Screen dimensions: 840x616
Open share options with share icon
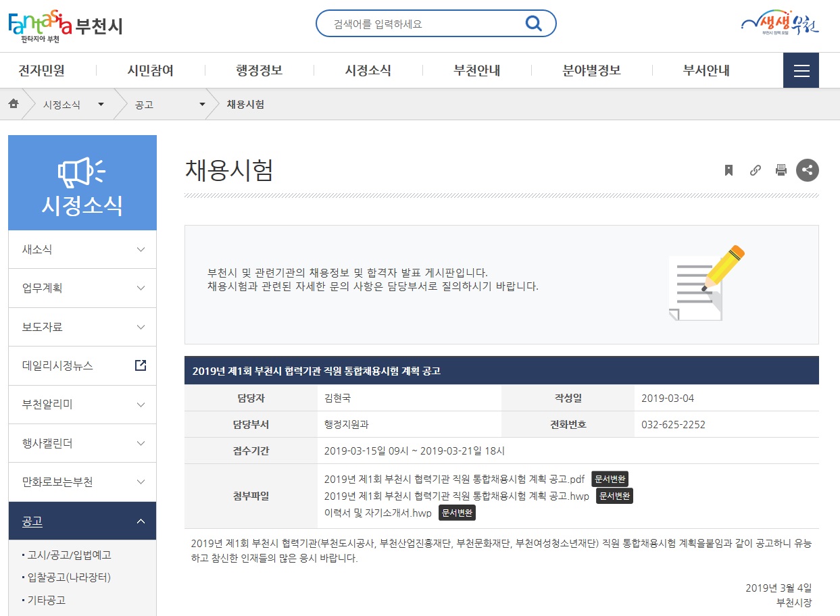coord(807,170)
